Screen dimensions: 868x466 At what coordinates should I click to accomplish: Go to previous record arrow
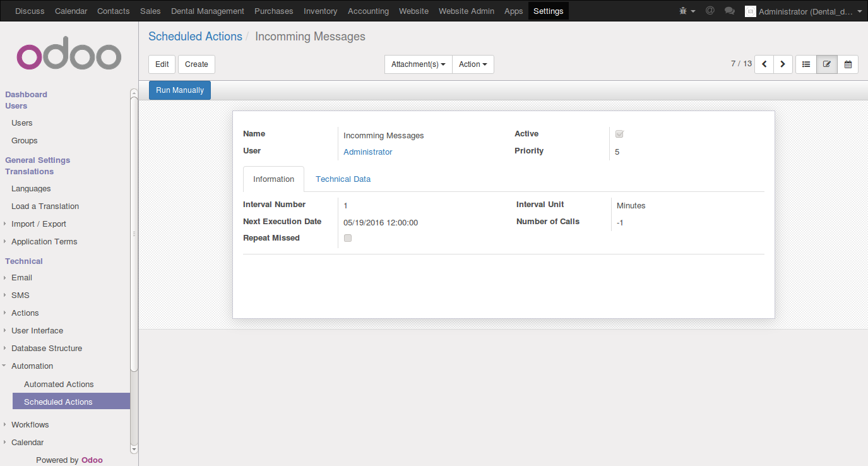tap(764, 64)
